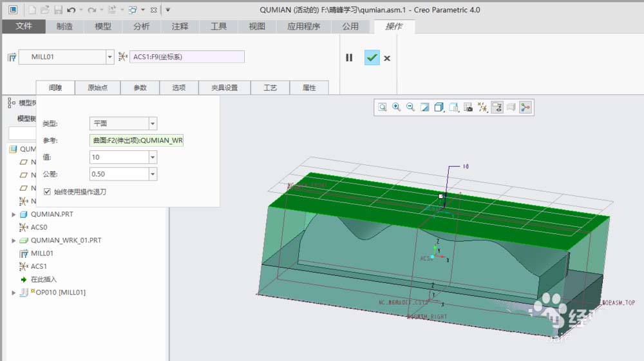Open the 夹具设置 dashboard tab

click(225, 88)
